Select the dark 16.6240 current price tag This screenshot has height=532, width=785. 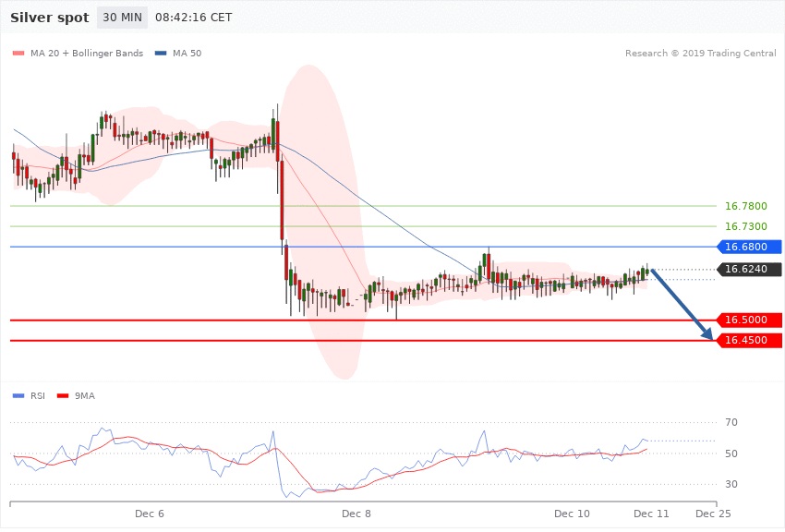(x=748, y=270)
